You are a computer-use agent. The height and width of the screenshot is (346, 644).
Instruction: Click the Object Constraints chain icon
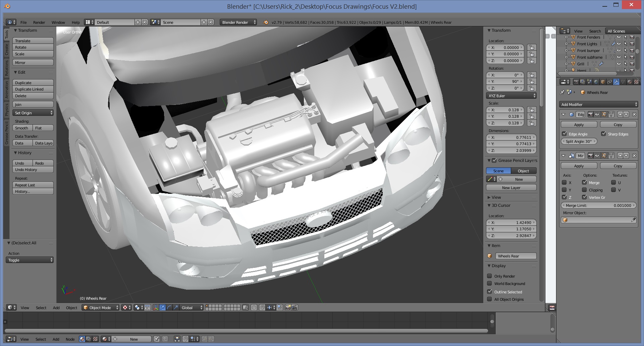click(609, 82)
